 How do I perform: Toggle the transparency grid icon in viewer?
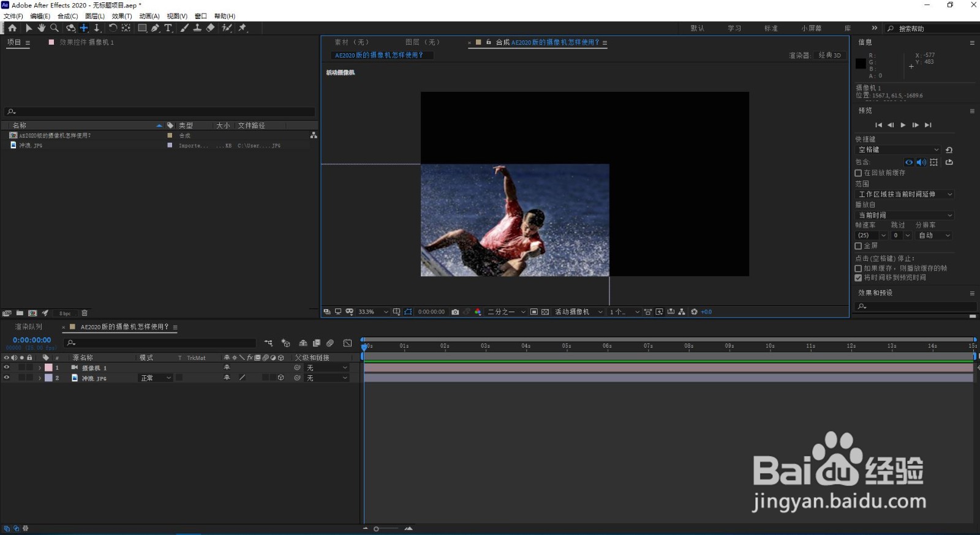tap(545, 312)
